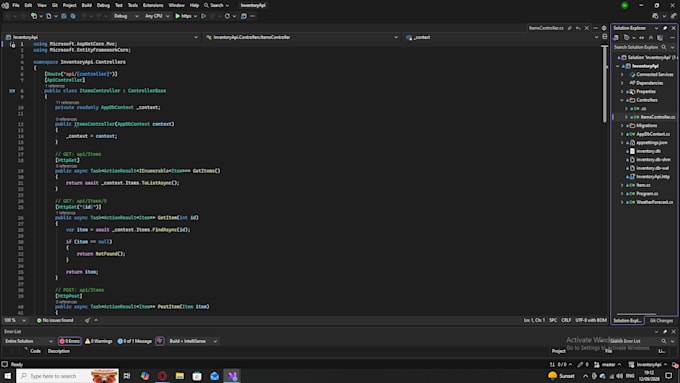Click the Hot Reload/restart circular icon
The width and height of the screenshot is (680, 383).
point(227,16)
